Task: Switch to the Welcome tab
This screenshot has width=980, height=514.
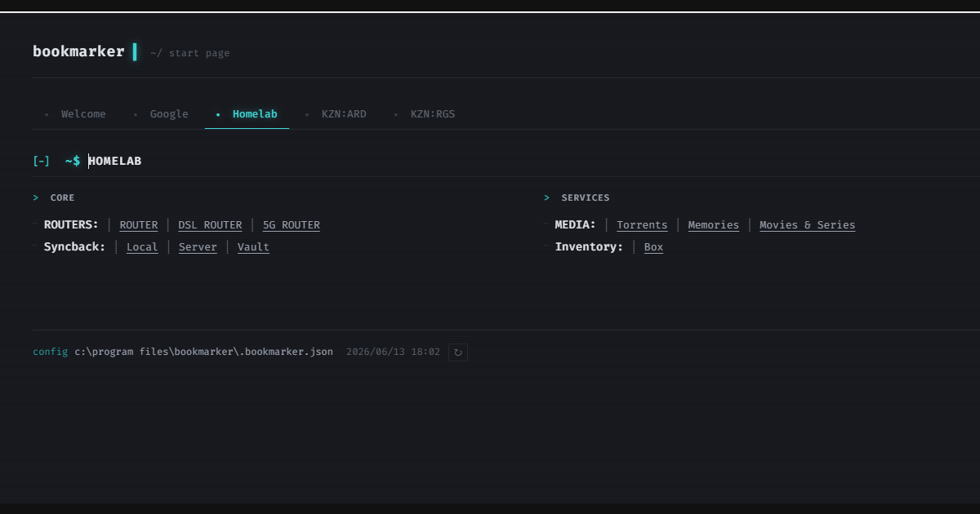Action: coord(75,114)
